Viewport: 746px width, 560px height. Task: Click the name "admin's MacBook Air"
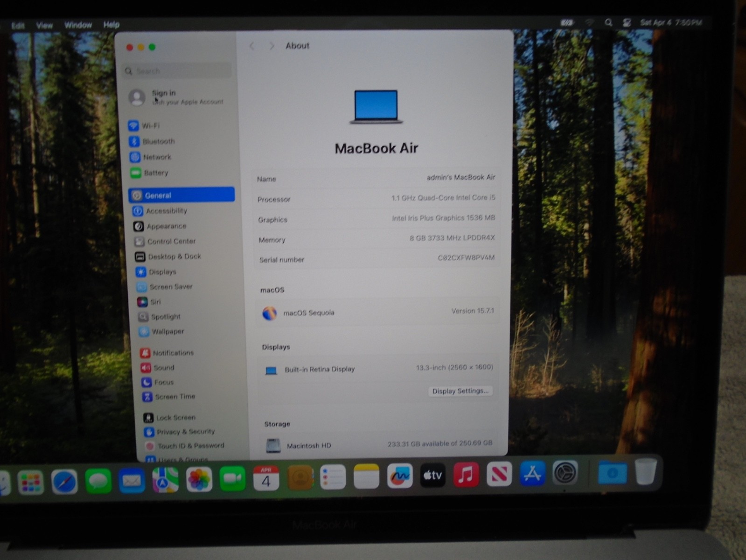(x=461, y=177)
